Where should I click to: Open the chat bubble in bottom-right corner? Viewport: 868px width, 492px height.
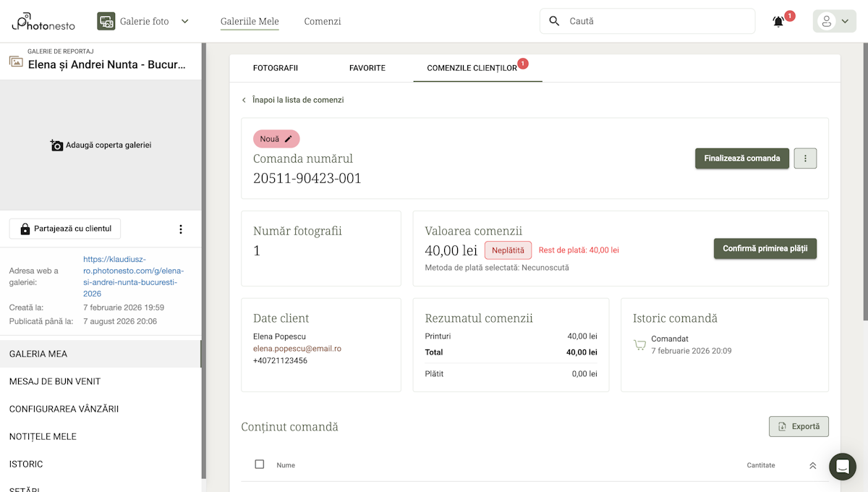point(842,467)
